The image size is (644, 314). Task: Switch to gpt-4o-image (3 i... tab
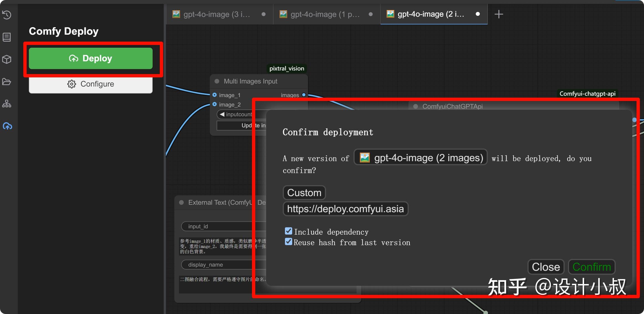(x=216, y=14)
